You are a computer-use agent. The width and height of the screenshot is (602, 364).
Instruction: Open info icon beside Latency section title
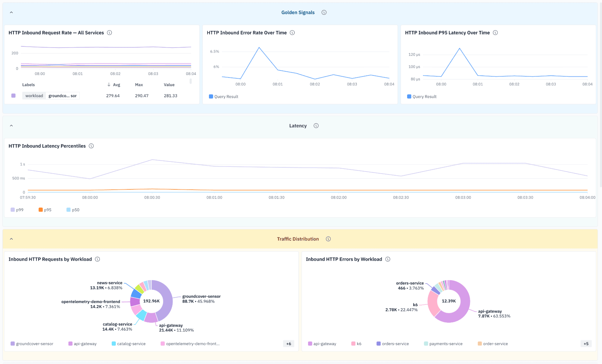click(316, 126)
